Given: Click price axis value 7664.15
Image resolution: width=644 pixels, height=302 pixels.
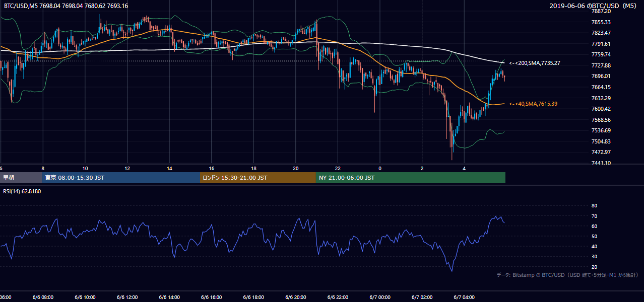Looking at the screenshot, I should (601, 87).
